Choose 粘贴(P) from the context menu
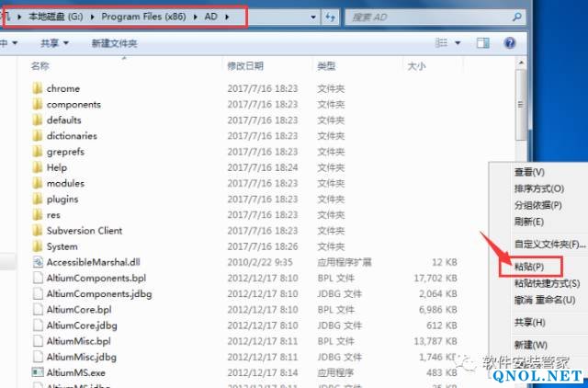 coord(528,266)
